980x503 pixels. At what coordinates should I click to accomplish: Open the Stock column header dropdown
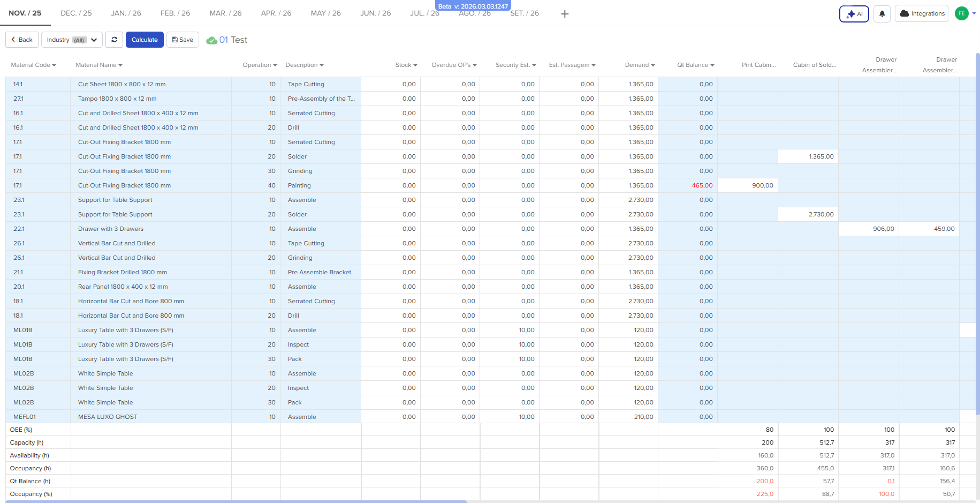click(406, 65)
